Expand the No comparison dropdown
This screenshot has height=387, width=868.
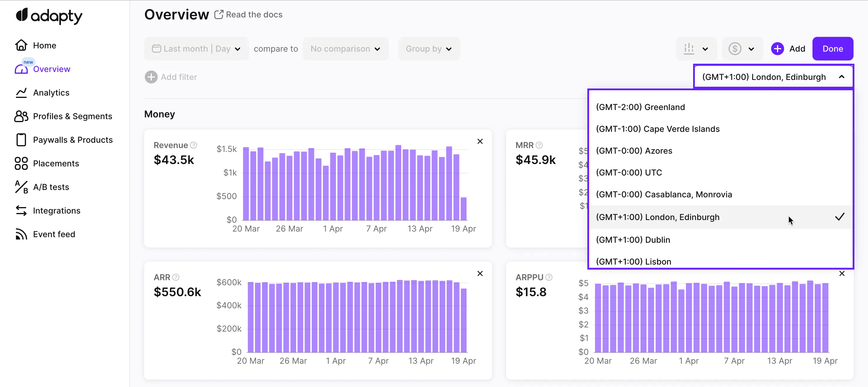coord(345,49)
